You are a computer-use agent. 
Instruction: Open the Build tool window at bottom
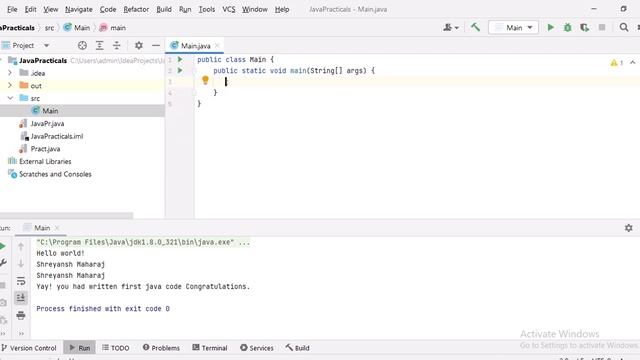pyautogui.click(x=298, y=348)
